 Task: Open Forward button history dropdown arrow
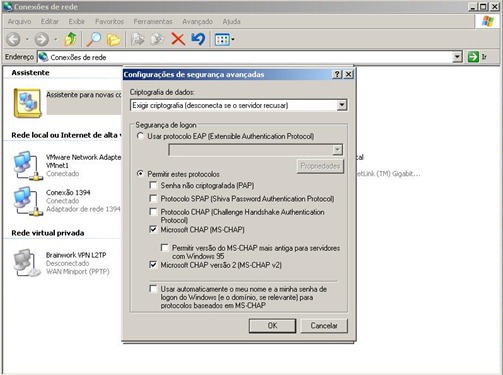coord(56,40)
